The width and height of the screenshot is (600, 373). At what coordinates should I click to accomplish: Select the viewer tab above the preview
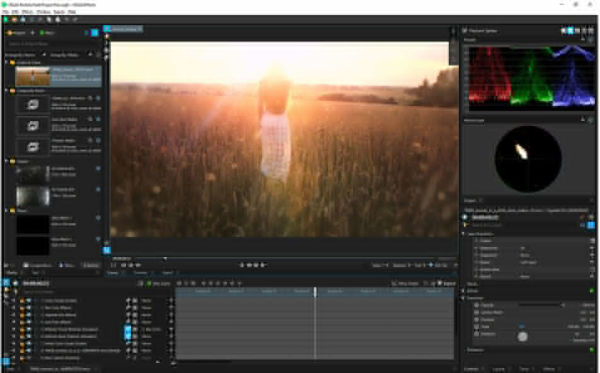(122, 29)
